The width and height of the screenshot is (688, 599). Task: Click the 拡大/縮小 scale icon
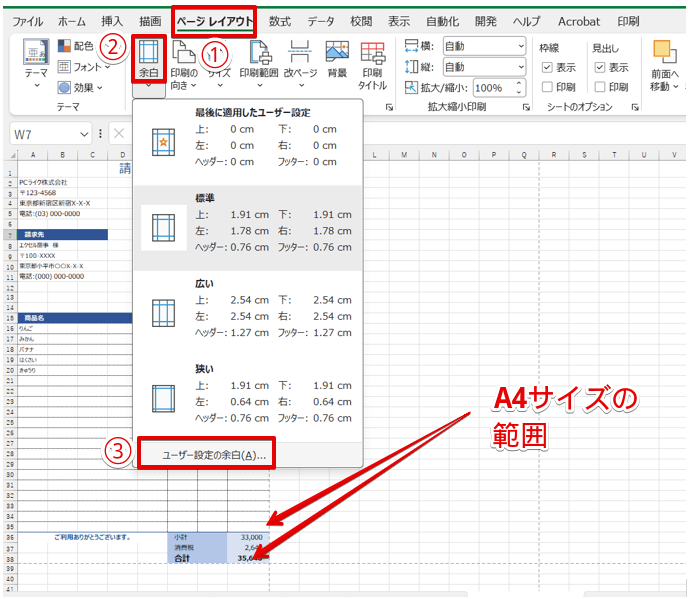[x=411, y=88]
